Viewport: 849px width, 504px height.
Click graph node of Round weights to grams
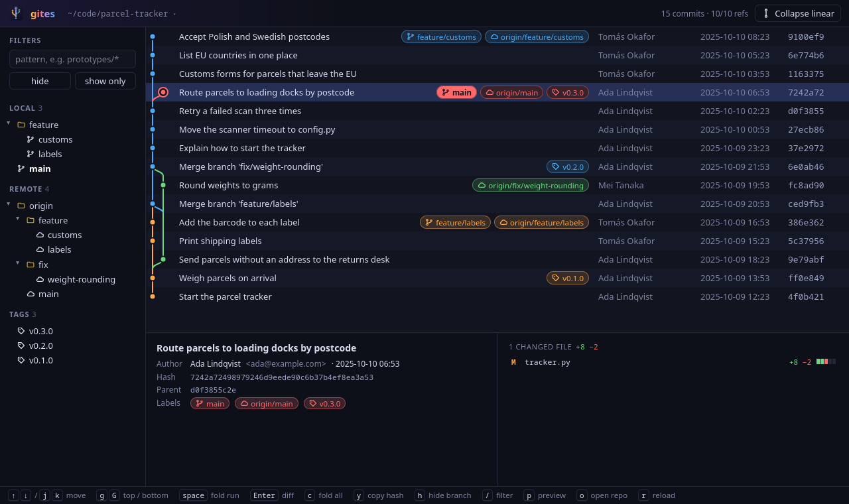[163, 185]
